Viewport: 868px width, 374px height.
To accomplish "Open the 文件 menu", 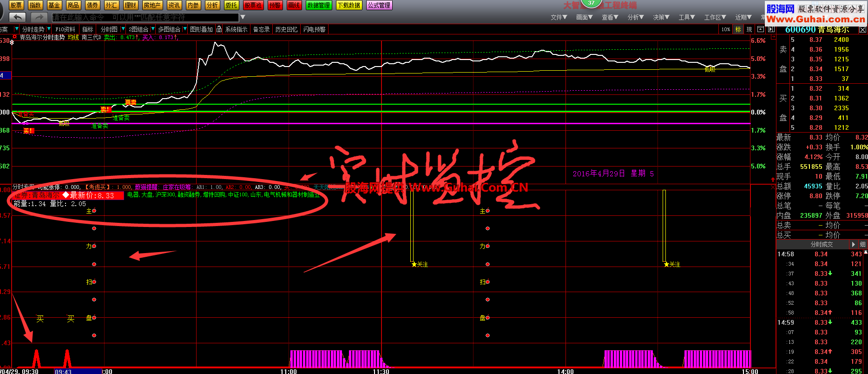I will click(x=559, y=17).
